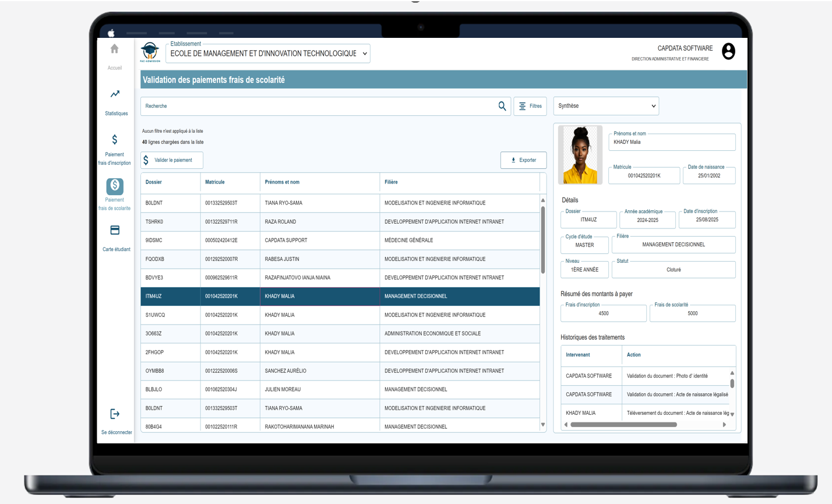
Task: Select Paiement frais d'inscription dollar icon
Action: [115, 140]
